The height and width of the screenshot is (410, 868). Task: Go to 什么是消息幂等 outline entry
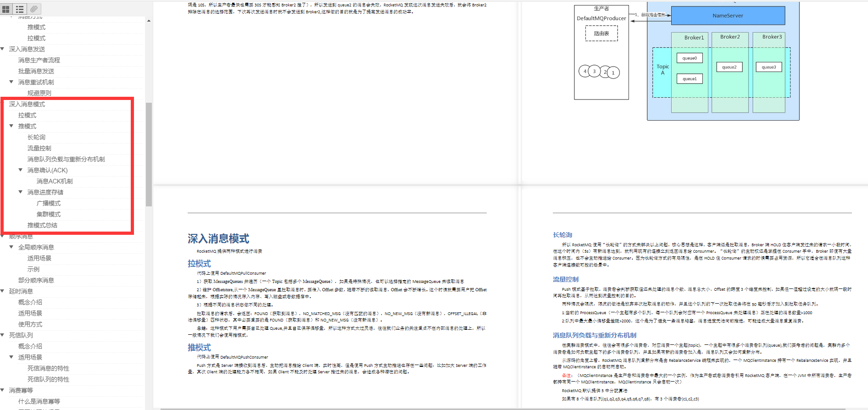(x=39, y=401)
